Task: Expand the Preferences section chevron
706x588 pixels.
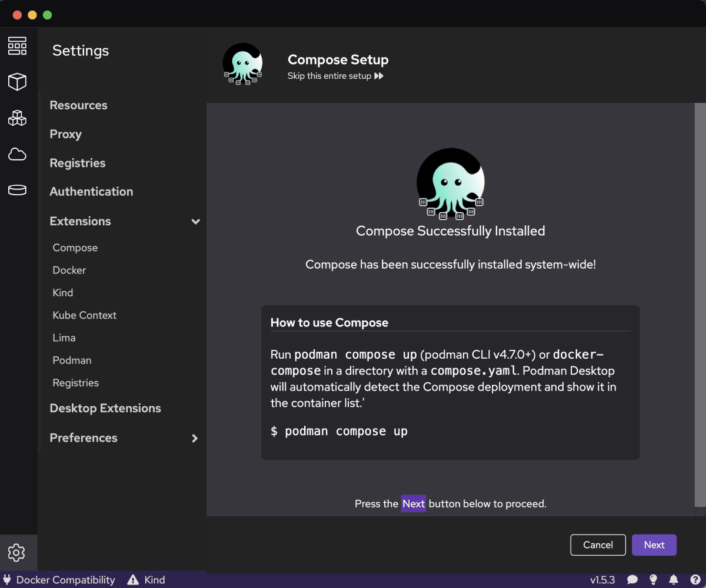Action: coord(195,438)
